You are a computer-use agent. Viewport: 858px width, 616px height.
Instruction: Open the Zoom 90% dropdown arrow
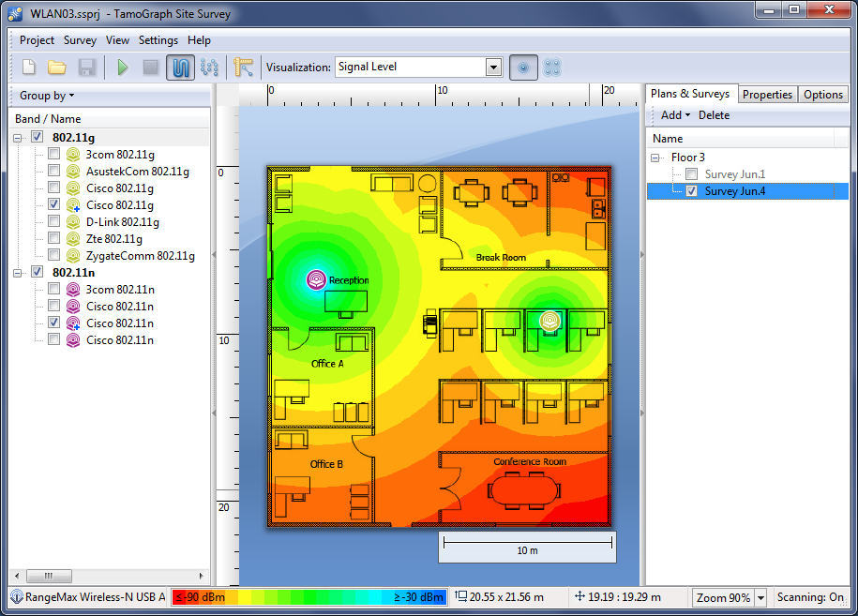[760, 597]
